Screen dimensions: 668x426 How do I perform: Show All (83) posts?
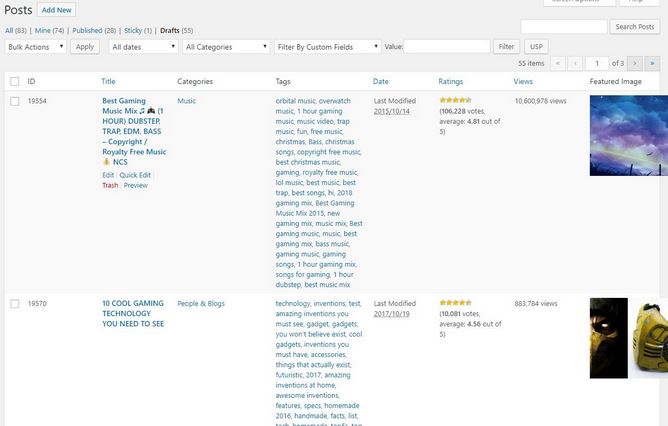(16, 31)
